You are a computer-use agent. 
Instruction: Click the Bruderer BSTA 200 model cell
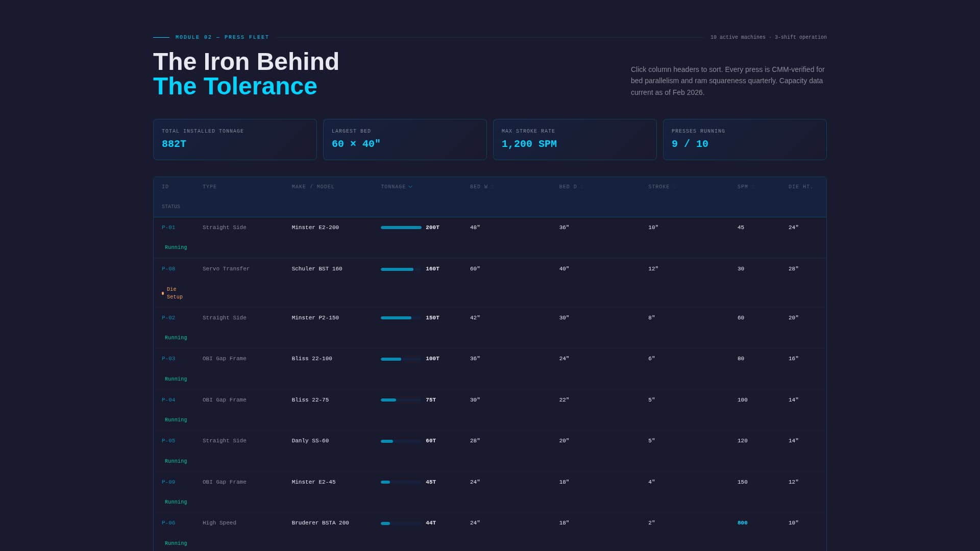point(320,523)
